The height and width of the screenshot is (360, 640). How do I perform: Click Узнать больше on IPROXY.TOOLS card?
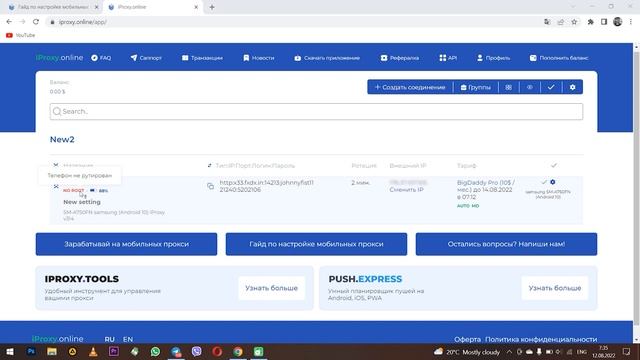coord(271,288)
